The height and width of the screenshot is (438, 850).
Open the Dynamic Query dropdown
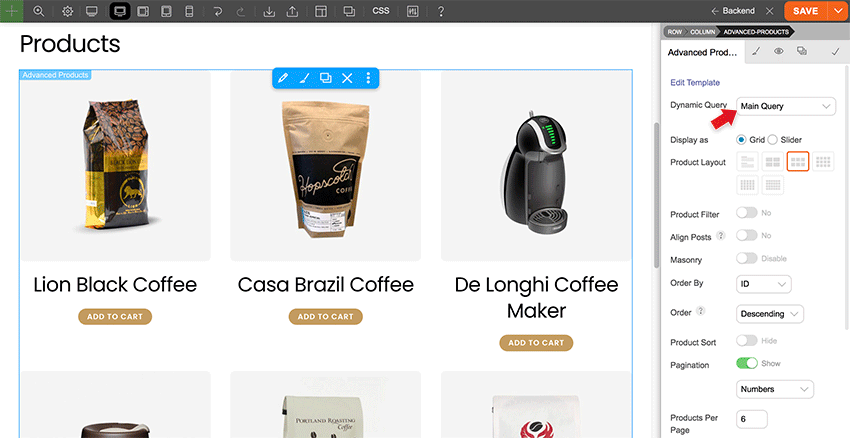coord(785,106)
